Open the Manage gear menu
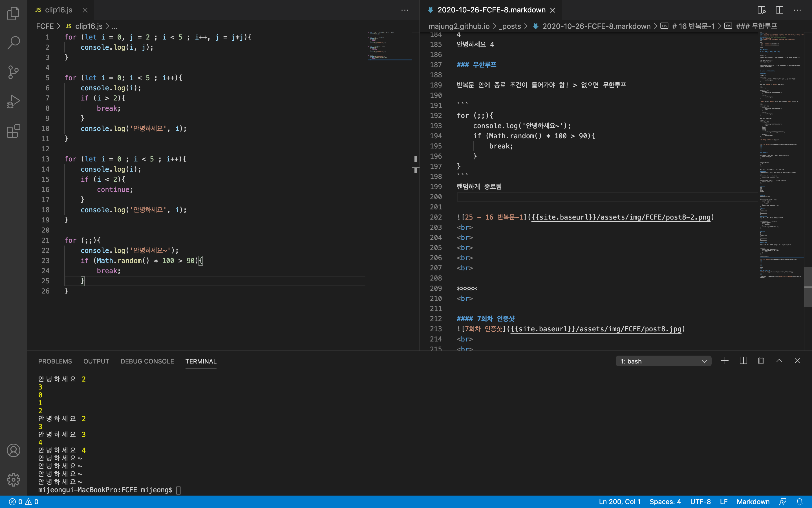 [14, 480]
